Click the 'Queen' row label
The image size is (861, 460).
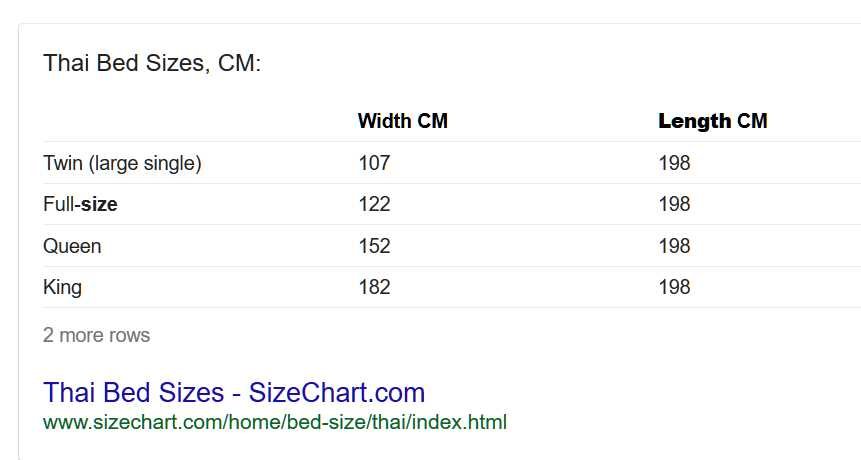tap(72, 246)
